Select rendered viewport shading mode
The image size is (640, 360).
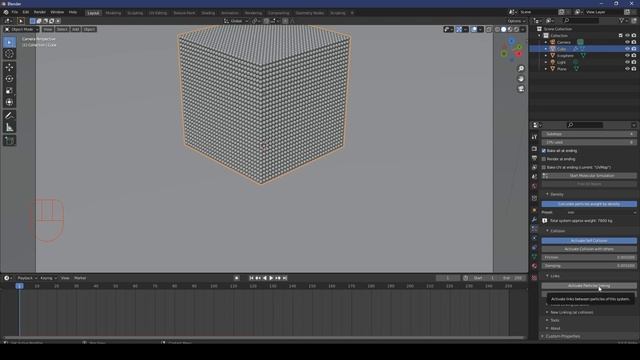tap(516, 29)
